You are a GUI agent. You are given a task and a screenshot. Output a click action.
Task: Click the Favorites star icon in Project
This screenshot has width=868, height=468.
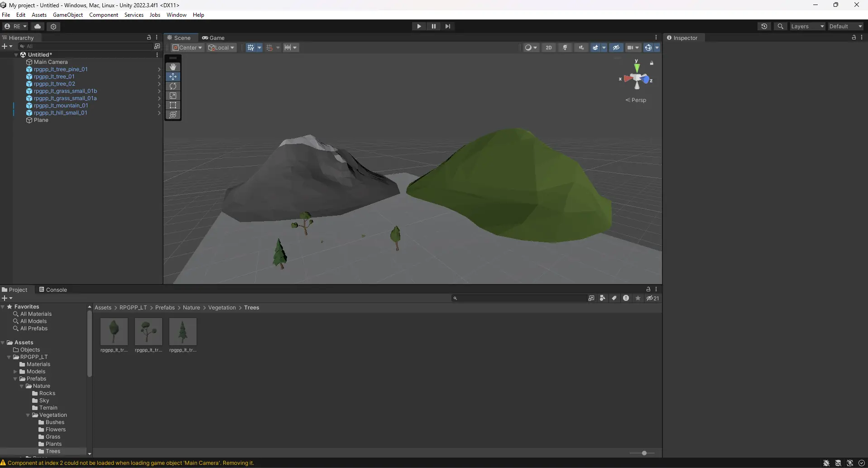tap(638, 298)
